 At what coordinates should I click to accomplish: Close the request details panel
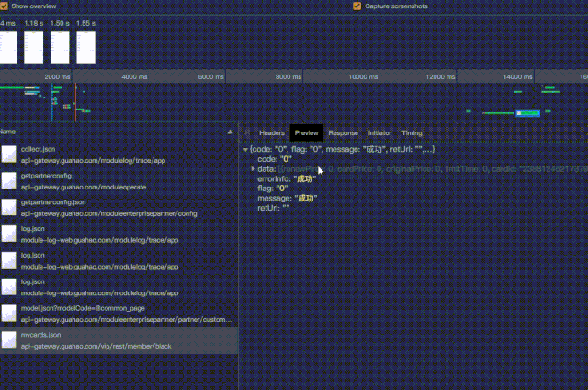click(247, 132)
